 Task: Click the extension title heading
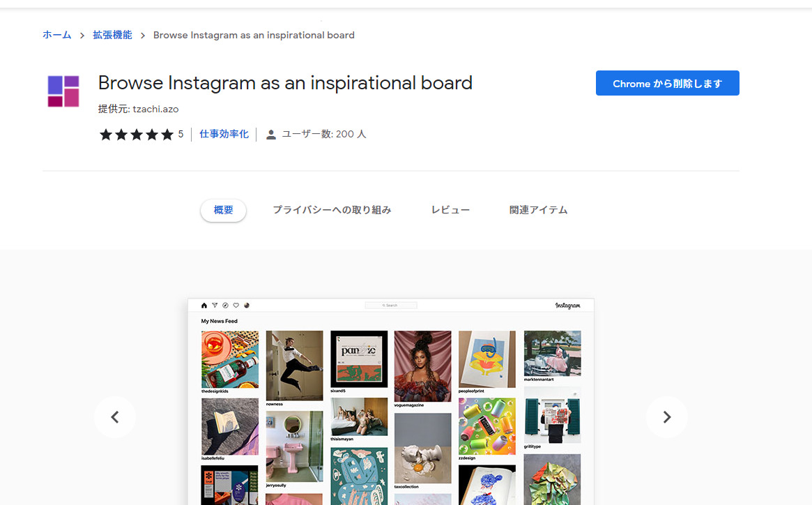pyautogui.click(x=285, y=83)
